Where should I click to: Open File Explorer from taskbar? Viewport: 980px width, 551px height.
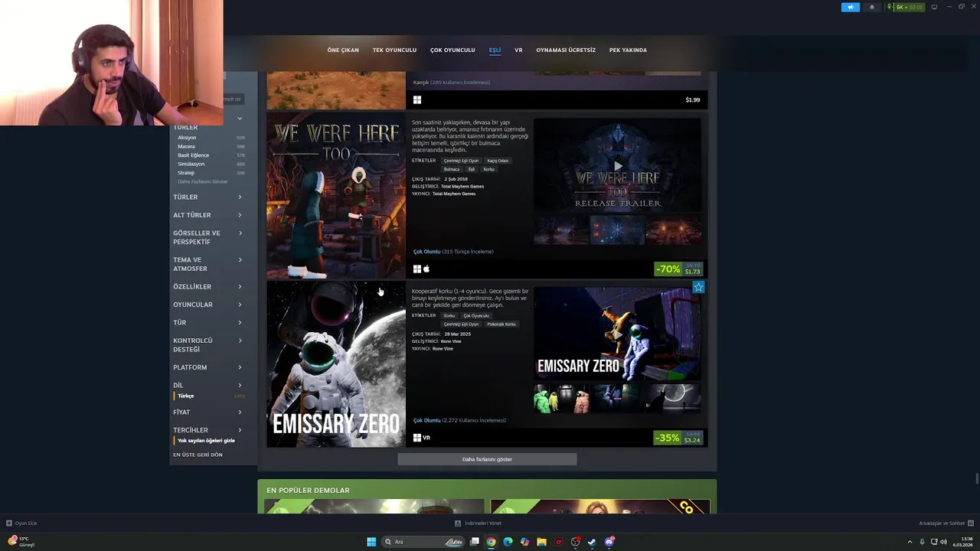(x=541, y=542)
